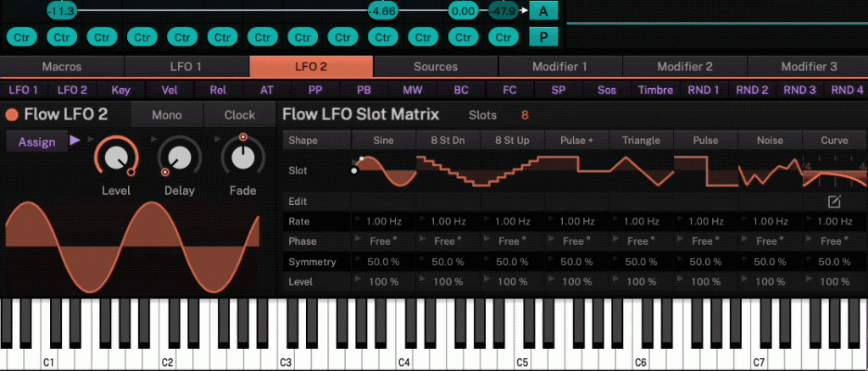Select the Triangle waveform slot thumbnail
This screenshot has width=868, height=371.
(x=642, y=171)
